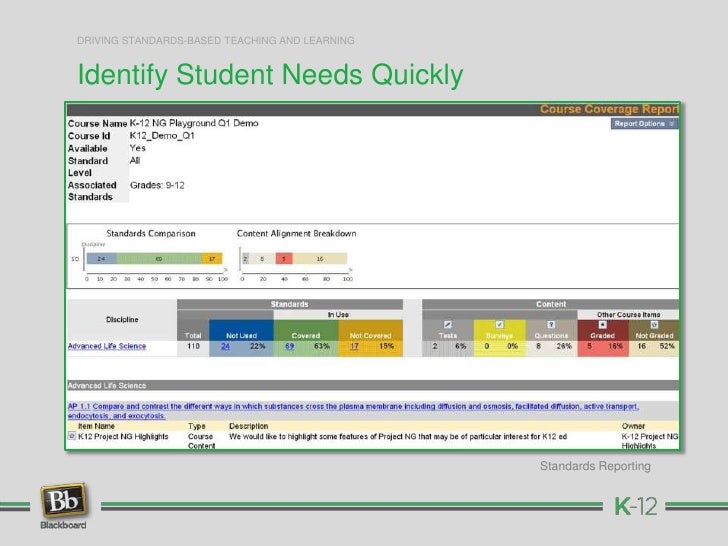Click the Course Coverage Report title
The height and width of the screenshot is (546, 728).
(609, 109)
